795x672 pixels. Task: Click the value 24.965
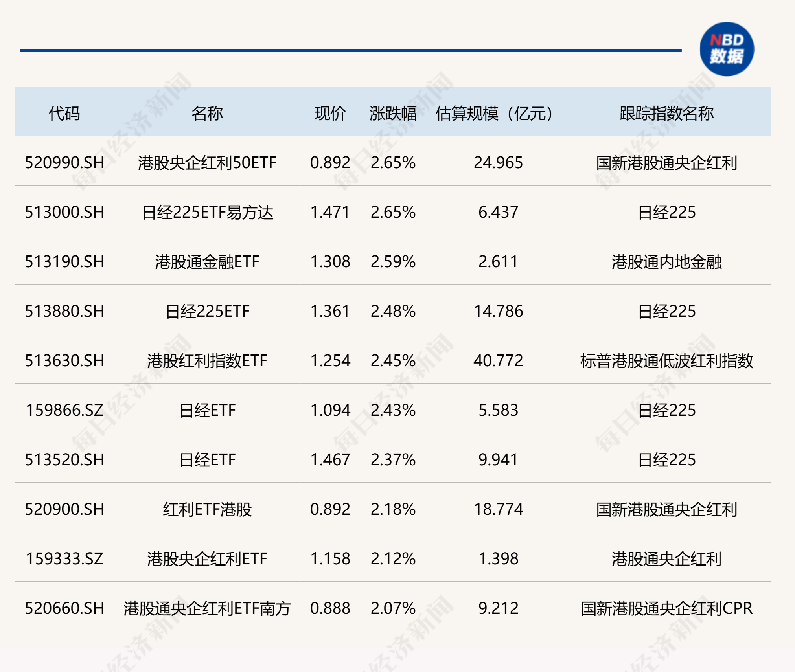pos(498,162)
